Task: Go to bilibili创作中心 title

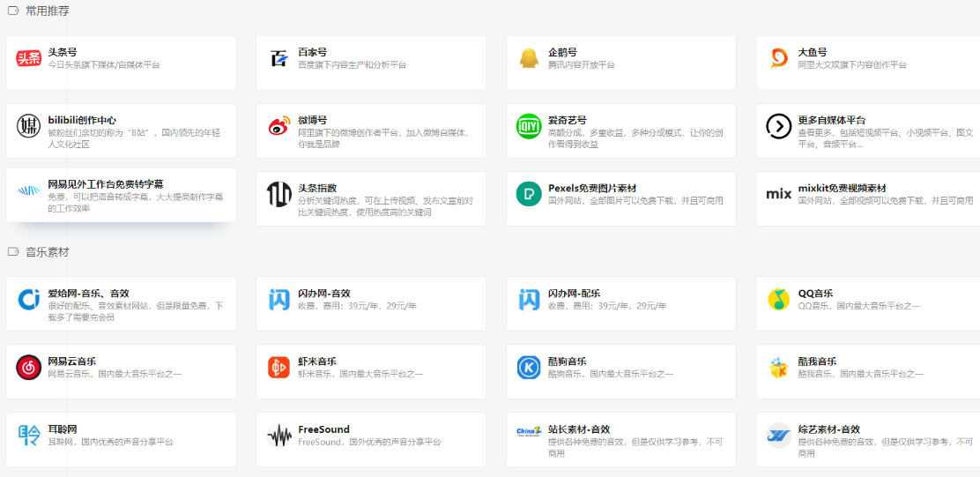Action: pyautogui.click(x=82, y=120)
